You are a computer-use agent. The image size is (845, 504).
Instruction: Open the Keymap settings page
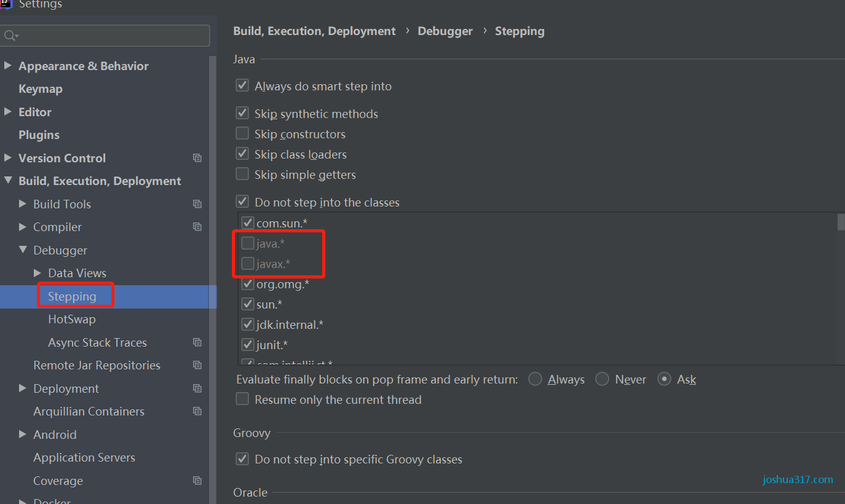point(41,89)
